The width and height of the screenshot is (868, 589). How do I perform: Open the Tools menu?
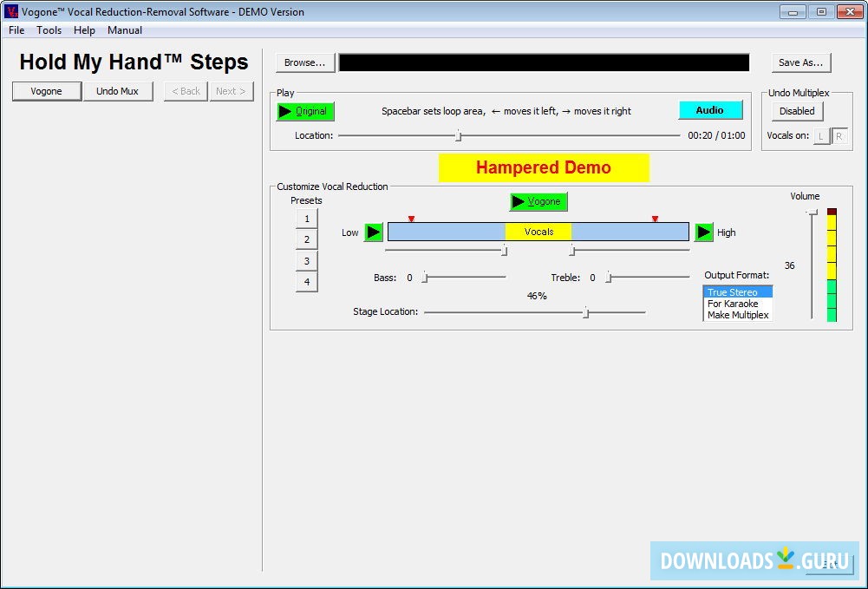tap(49, 30)
